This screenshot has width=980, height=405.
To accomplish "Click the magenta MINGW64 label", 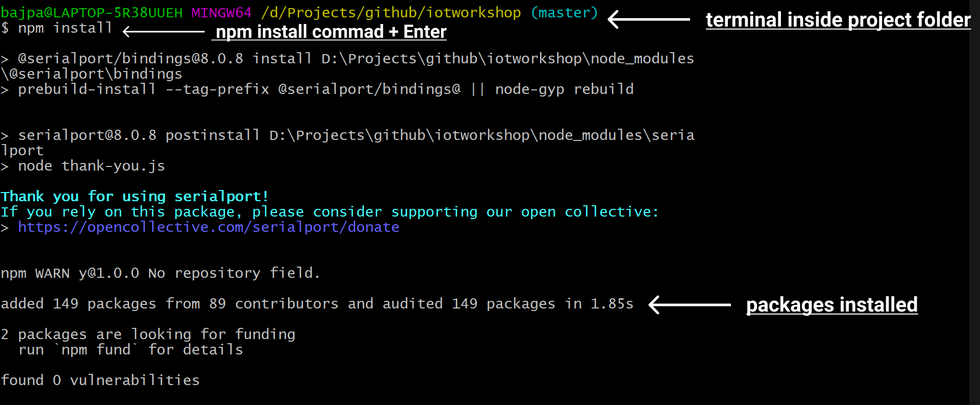I will pos(221,12).
